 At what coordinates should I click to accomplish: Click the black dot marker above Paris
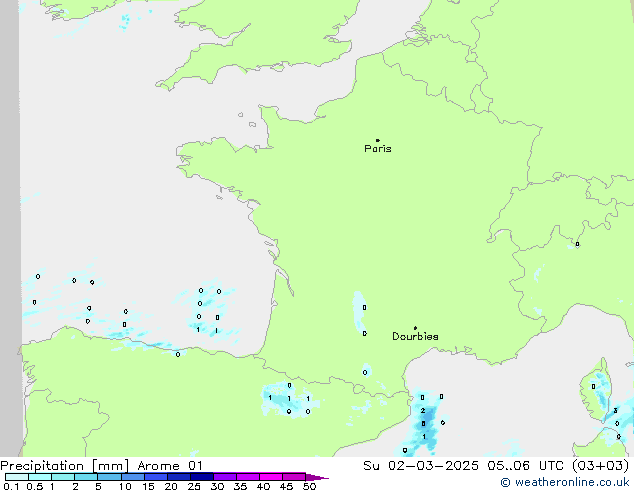378,140
